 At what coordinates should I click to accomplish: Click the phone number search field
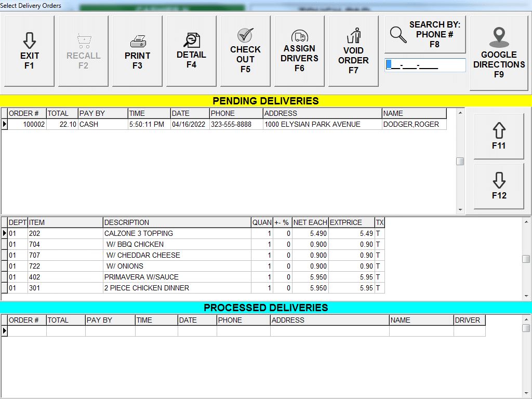click(425, 65)
